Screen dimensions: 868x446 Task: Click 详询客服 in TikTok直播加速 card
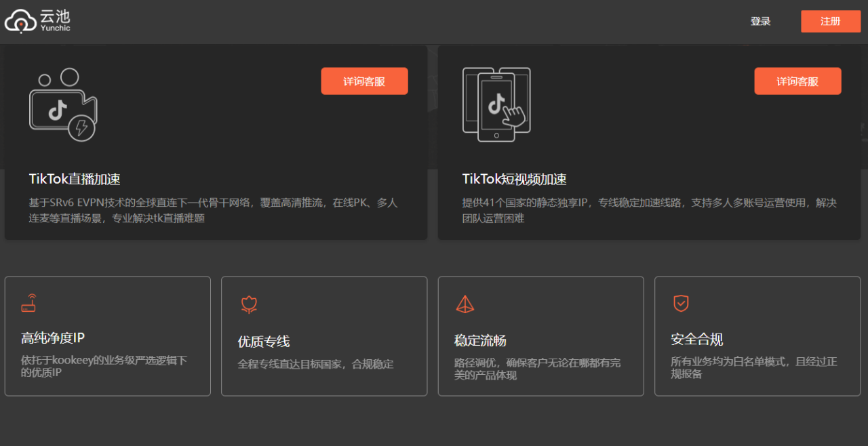[x=364, y=81]
